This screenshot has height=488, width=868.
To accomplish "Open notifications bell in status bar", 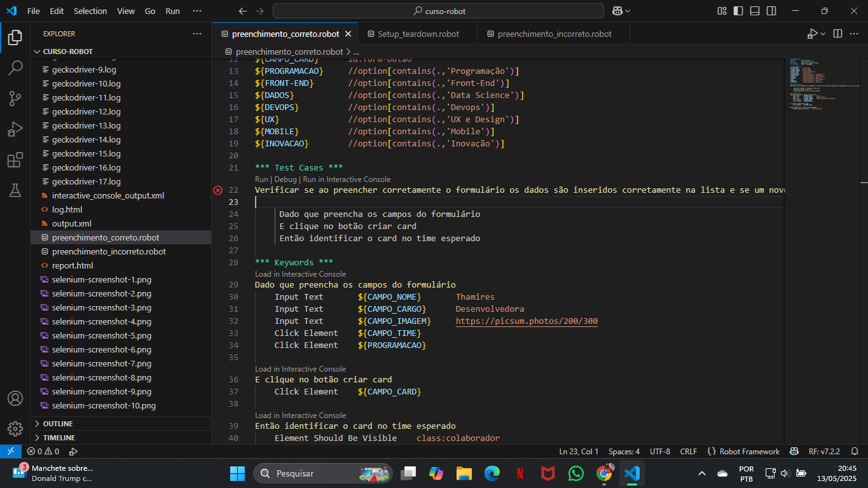I will point(855,451).
